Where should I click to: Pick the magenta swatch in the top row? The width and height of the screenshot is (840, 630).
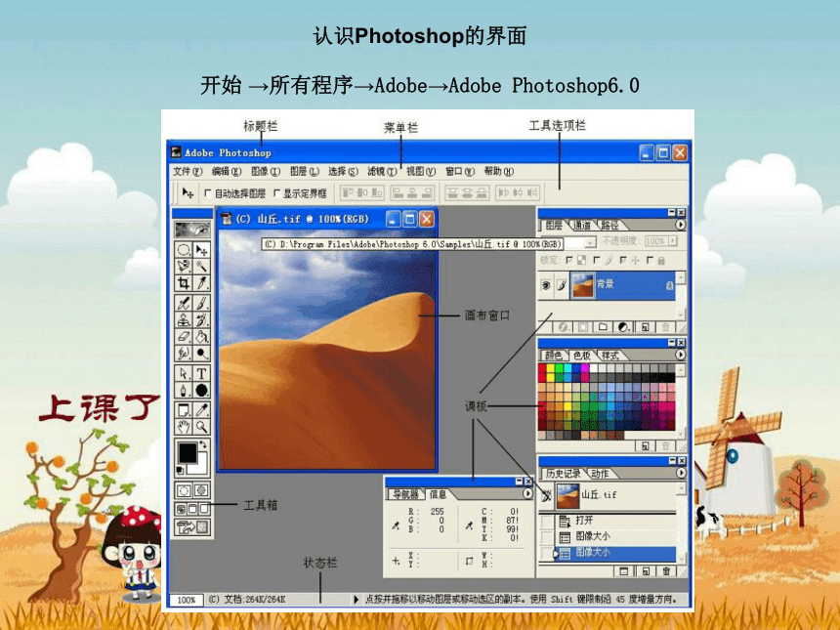point(584,368)
